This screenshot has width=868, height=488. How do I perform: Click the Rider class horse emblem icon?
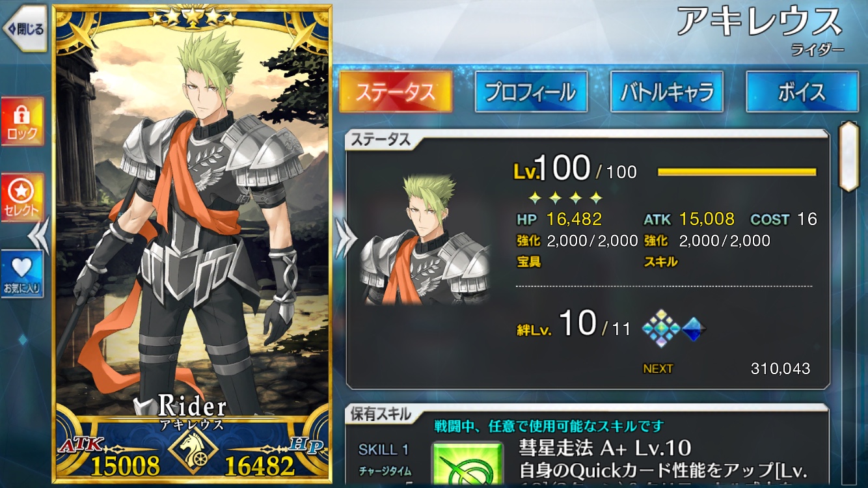point(193,451)
